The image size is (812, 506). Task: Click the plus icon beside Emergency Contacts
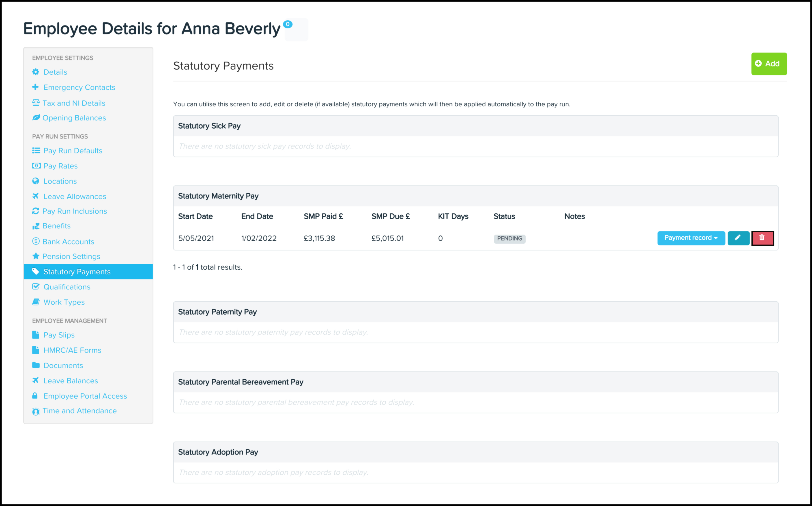[35, 87]
